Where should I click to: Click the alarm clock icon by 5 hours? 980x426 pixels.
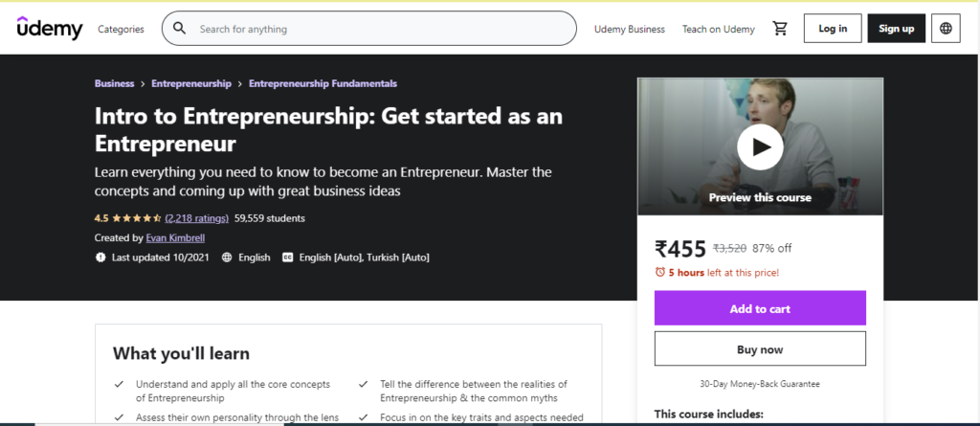pos(660,272)
